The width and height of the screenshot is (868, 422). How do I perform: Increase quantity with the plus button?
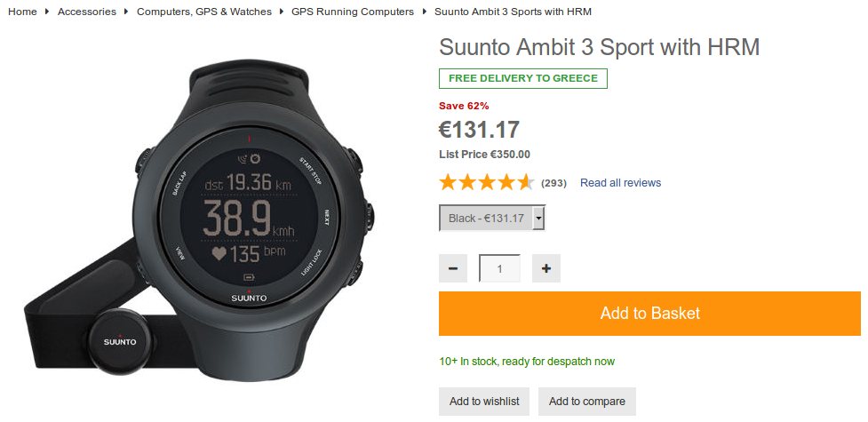[546, 268]
